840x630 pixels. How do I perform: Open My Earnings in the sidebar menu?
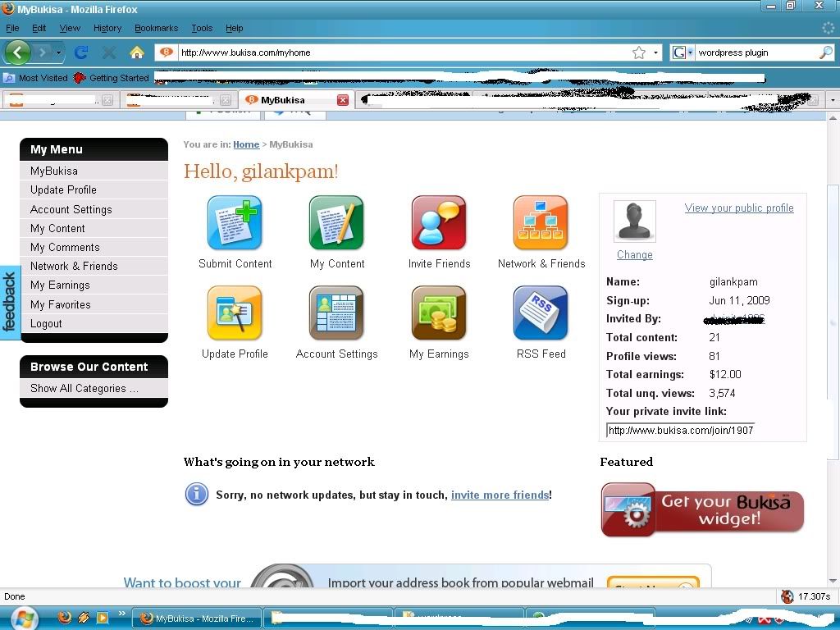[94, 285]
